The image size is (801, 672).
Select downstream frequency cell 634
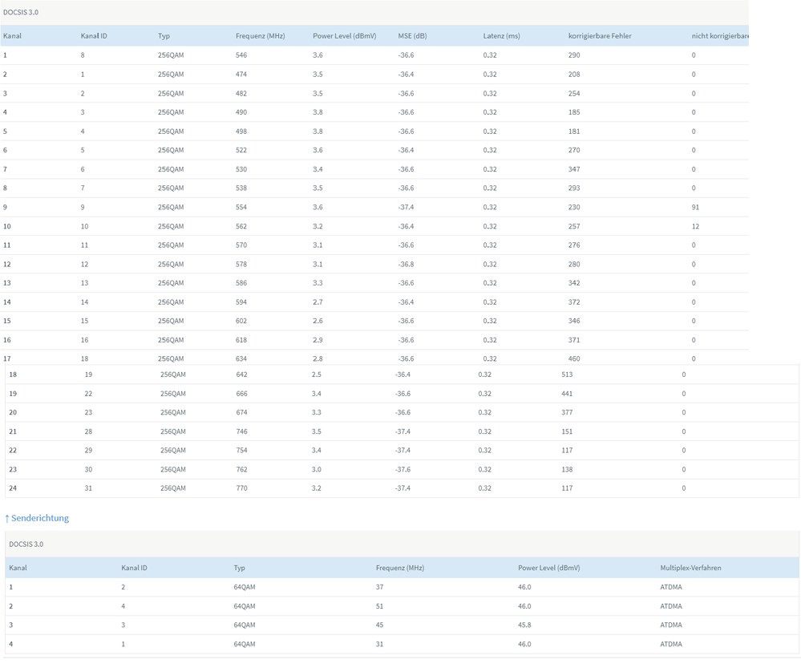tap(241, 358)
